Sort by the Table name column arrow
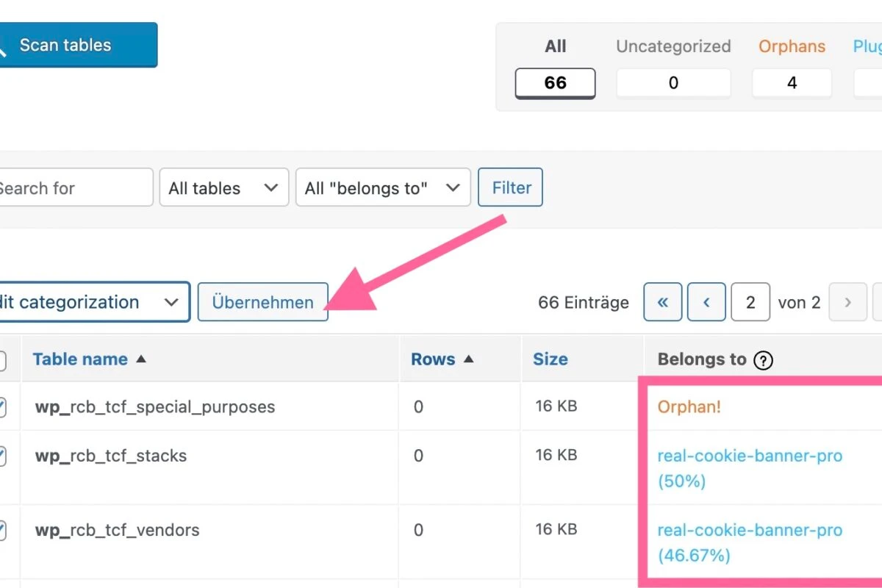This screenshot has width=882, height=588. (x=142, y=359)
